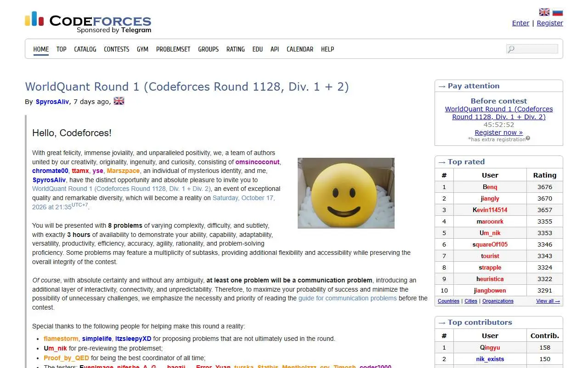Screen dimensions: 588x368
Task: Go to PROBLEMSET
Action: (x=173, y=49)
